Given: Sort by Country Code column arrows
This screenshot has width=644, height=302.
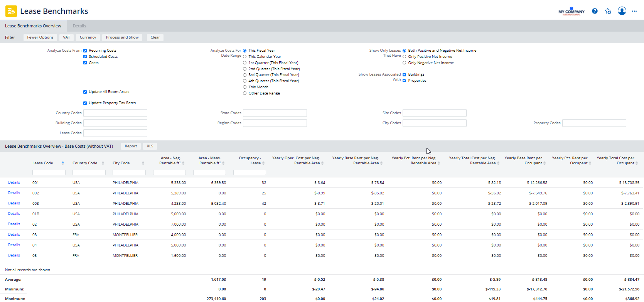Looking at the screenshot, I should [x=103, y=163].
